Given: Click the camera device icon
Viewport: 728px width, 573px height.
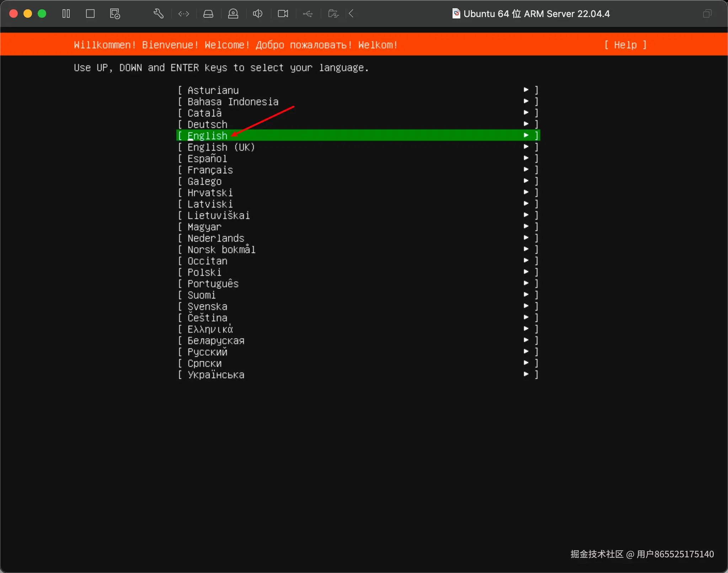Looking at the screenshot, I should pyautogui.click(x=283, y=14).
